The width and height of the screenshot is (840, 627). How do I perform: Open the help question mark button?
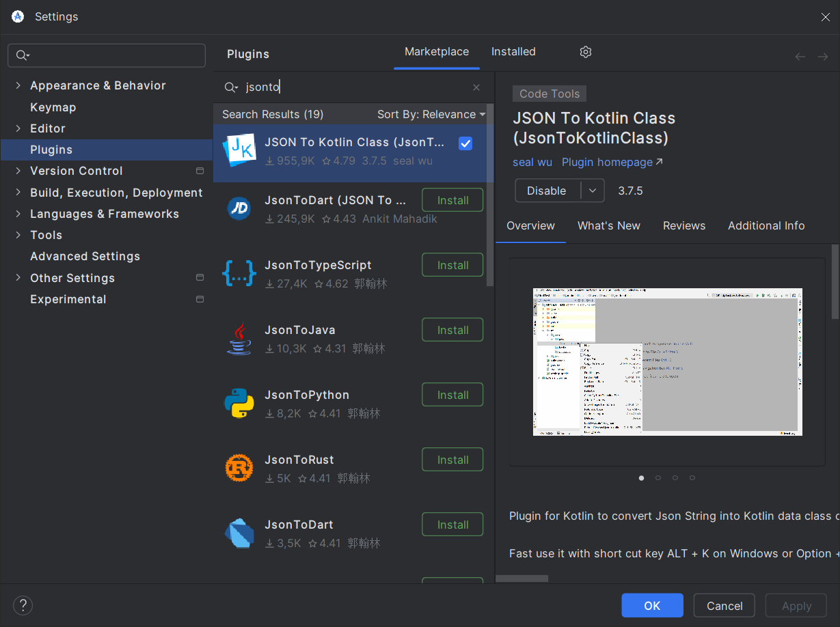23,605
